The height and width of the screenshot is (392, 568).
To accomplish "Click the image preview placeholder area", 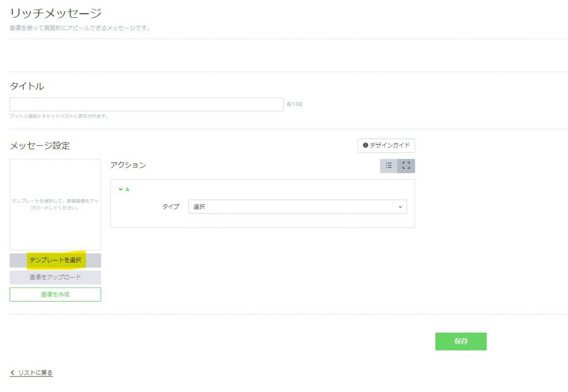I will (x=55, y=205).
